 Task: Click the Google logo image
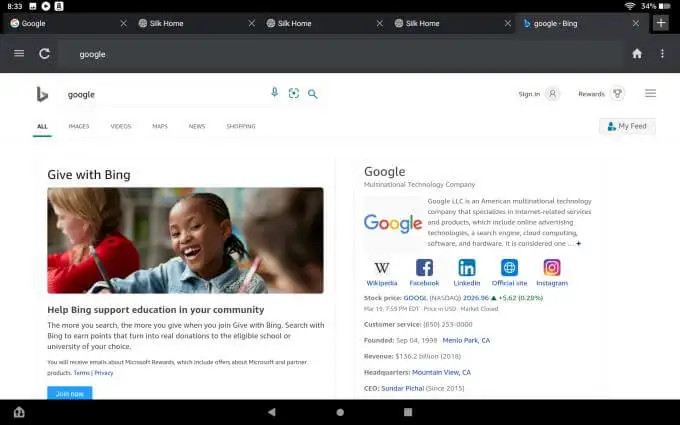(x=393, y=223)
